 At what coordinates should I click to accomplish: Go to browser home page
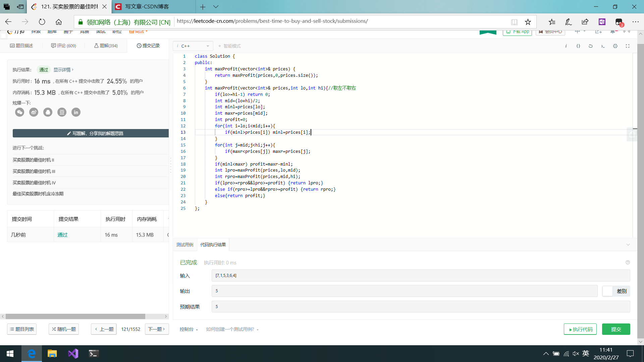[x=59, y=22]
